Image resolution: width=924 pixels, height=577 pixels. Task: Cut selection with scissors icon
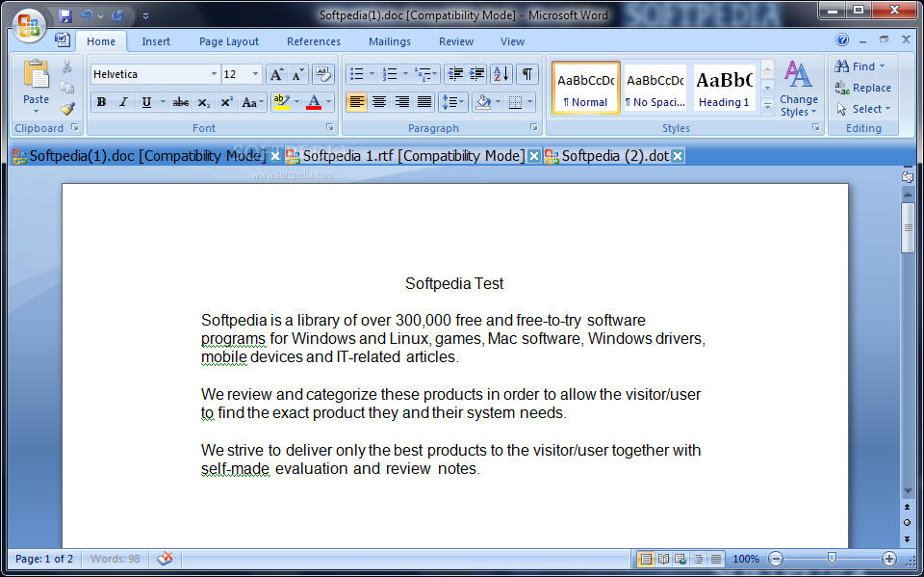click(x=66, y=66)
